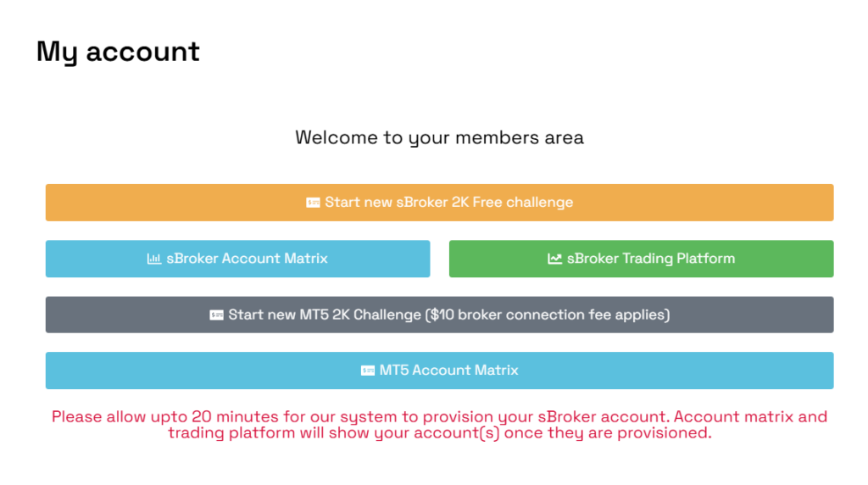The width and height of the screenshot is (868, 485).
Task: Click the "My account" page heading
Action: [118, 52]
